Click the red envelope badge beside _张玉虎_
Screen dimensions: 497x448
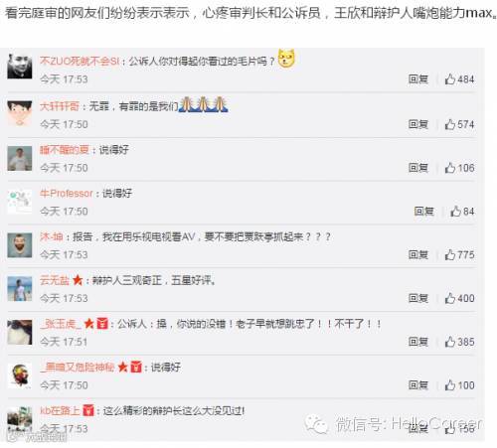pos(102,324)
